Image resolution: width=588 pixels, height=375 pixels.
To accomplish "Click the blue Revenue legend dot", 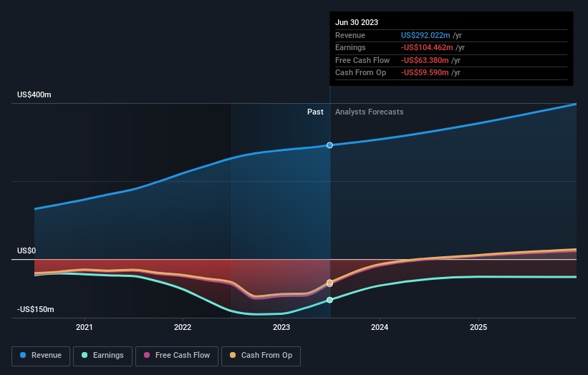I will (23, 355).
